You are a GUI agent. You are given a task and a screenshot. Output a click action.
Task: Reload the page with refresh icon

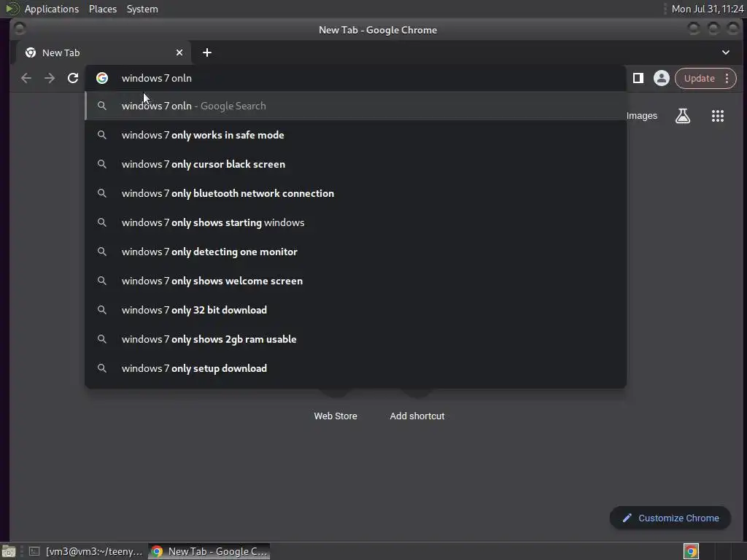click(73, 78)
